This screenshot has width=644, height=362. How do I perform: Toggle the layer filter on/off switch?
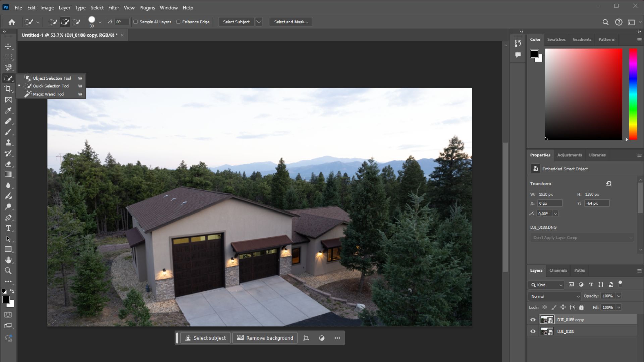620,284
